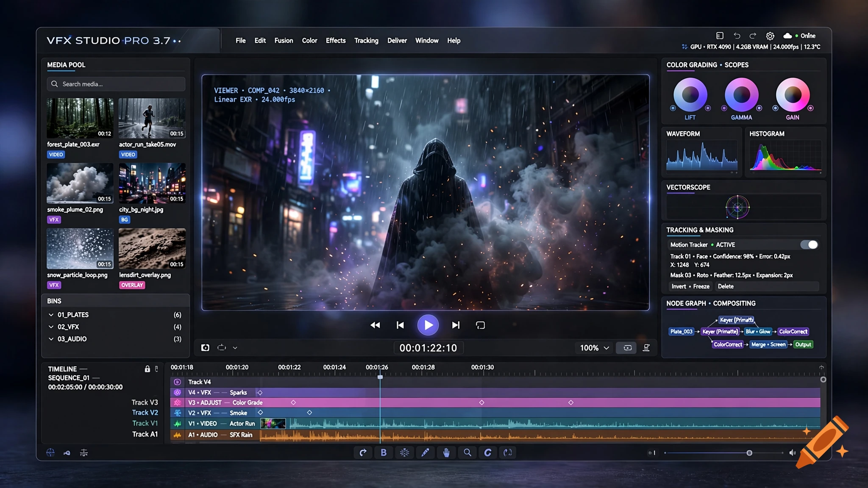
Task: Toggle the loop playback button
Action: point(480,325)
